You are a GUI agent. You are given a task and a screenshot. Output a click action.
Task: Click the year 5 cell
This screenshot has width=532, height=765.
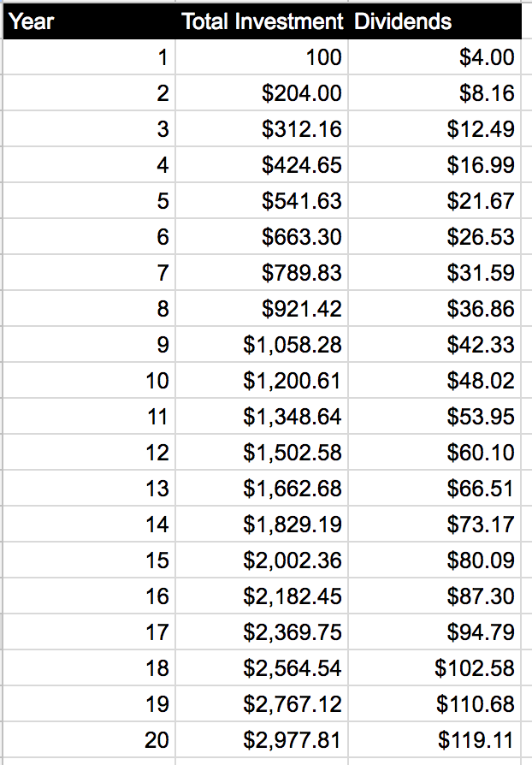(x=89, y=200)
